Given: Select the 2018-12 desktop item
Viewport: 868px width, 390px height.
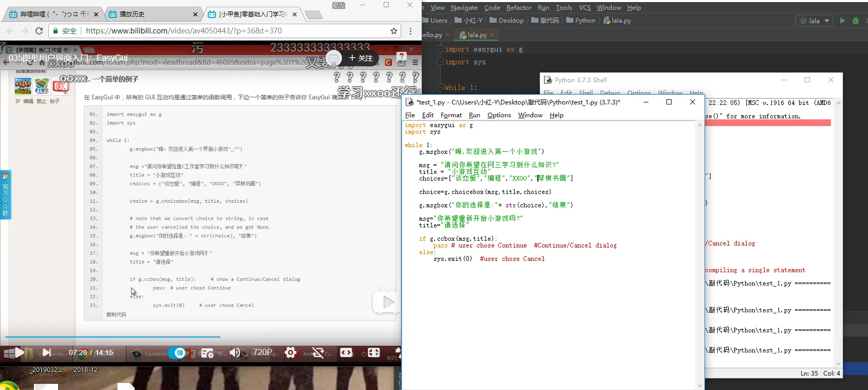Looking at the screenshot, I should (85, 370).
